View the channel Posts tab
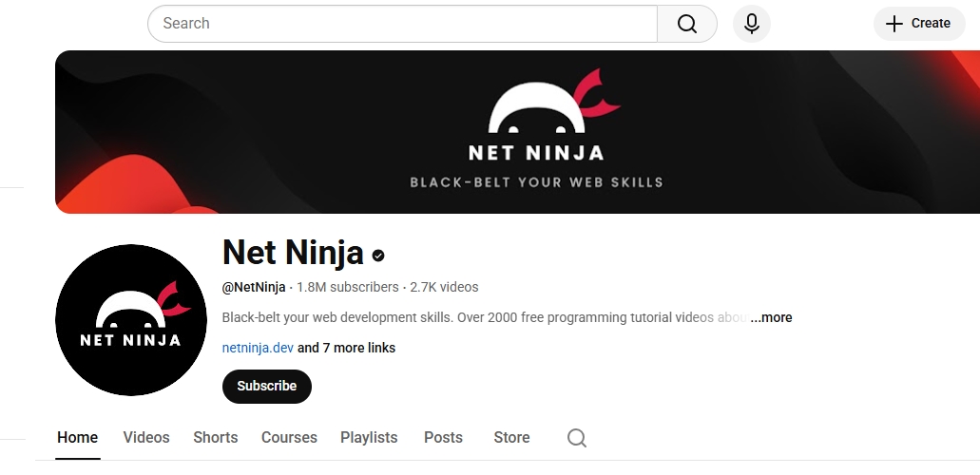The image size is (980, 475). pyautogui.click(x=443, y=438)
